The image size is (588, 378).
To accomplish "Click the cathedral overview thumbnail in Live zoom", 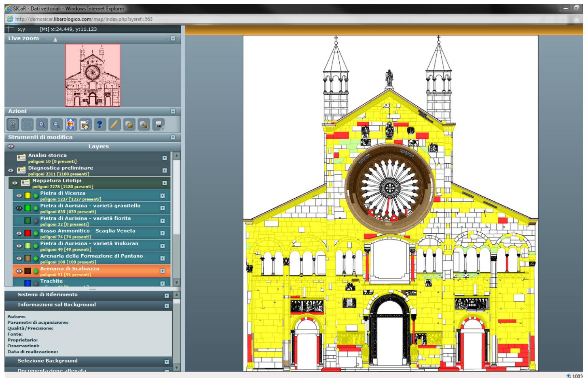I will click(x=93, y=75).
